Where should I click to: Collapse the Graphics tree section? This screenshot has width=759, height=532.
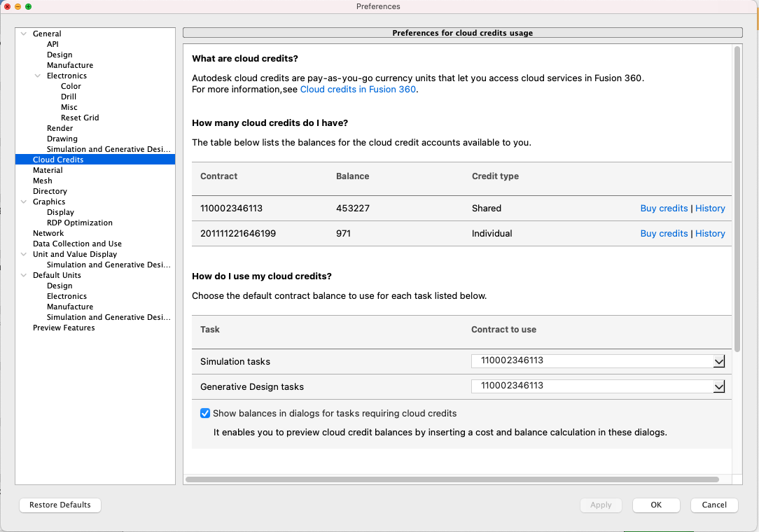[24, 202]
